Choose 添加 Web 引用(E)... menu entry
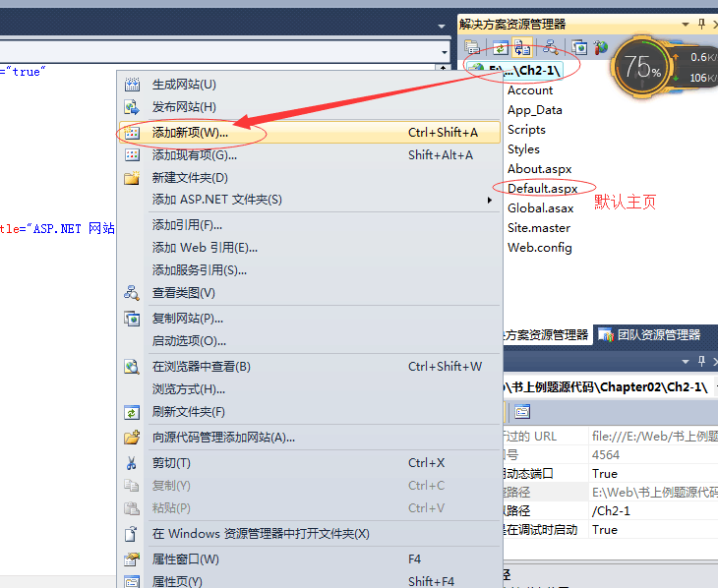The height and width of the screenshot is (588, 718). 310,248
